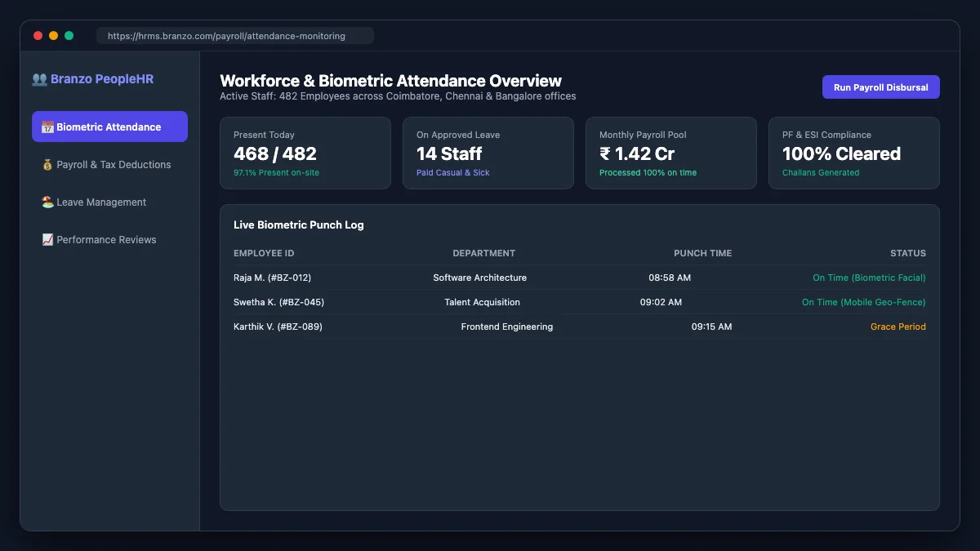
Task: Open Payroll & Tax Deductions section
Action: point(109,164)
